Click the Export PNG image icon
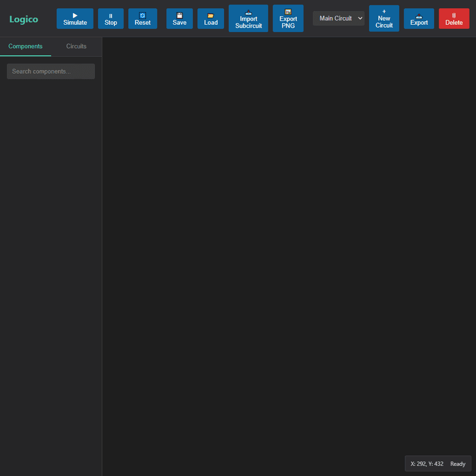 [x=288, y=11]
